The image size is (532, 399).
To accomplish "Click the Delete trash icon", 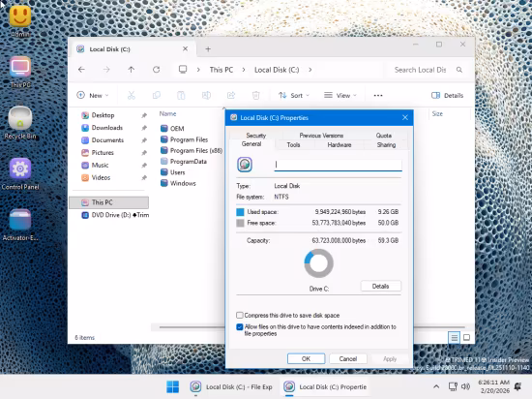I will coord(255,96).
